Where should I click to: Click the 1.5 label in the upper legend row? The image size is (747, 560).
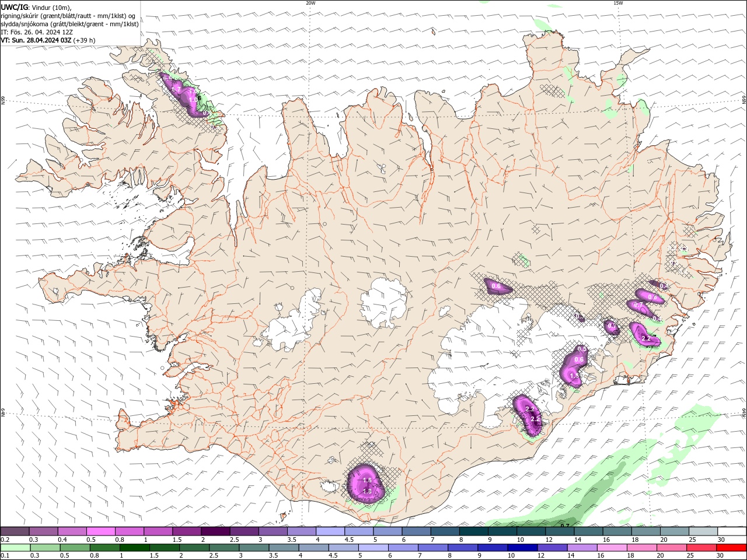177,540
